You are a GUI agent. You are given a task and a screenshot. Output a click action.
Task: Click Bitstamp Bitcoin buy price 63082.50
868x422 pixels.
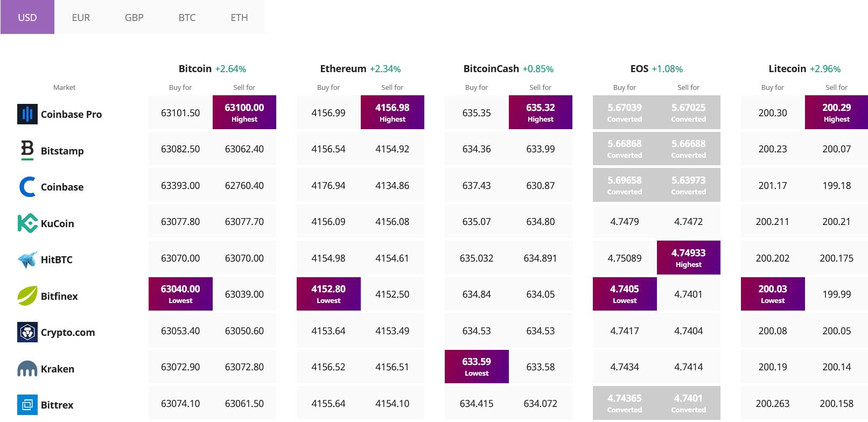180,149
